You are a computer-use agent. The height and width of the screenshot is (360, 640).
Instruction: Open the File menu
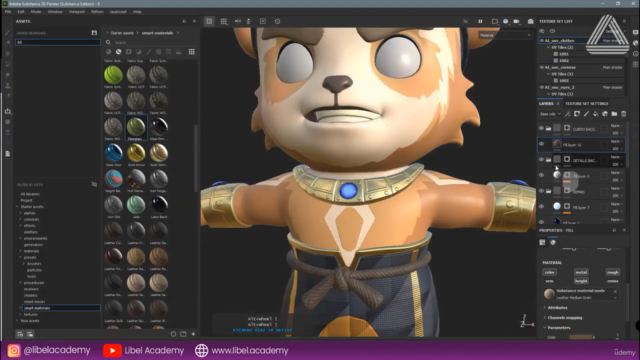8,12
